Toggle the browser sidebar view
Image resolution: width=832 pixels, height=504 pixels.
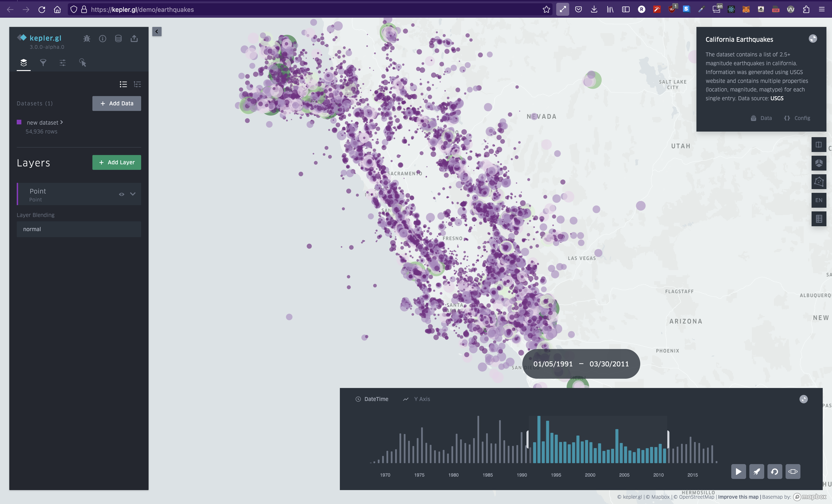pos(626,10)
